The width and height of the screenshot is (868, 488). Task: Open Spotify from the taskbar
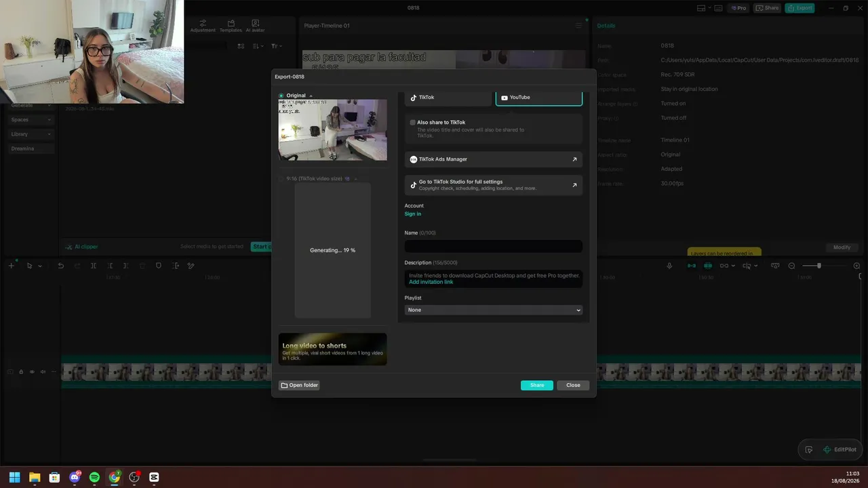click(x=94, y=477)
